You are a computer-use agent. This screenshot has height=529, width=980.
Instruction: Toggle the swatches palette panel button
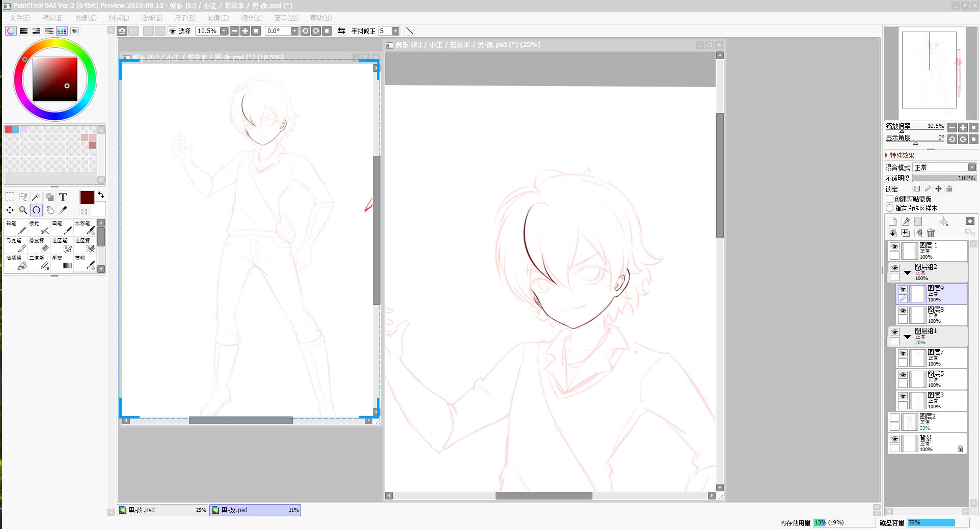coord(62,31)
